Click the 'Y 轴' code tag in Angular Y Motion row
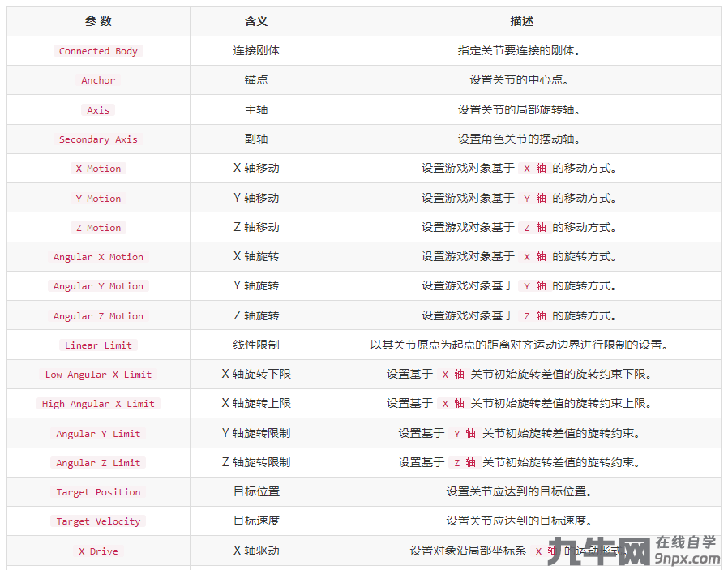 coord(534,286)
